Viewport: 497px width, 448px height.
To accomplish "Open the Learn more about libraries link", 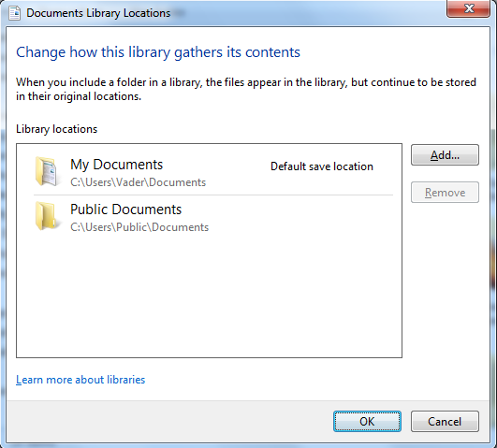I will point(80,380).
